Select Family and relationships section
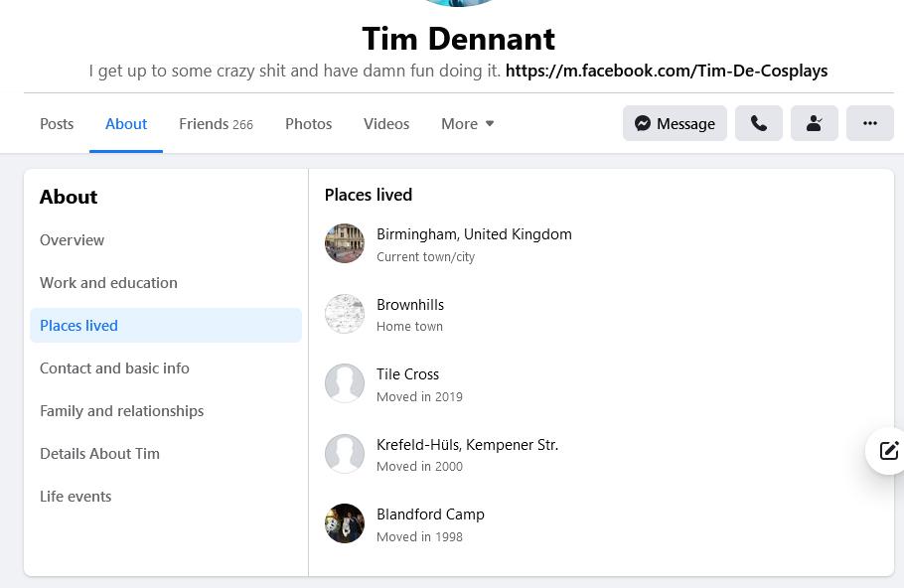 [121, 411]
